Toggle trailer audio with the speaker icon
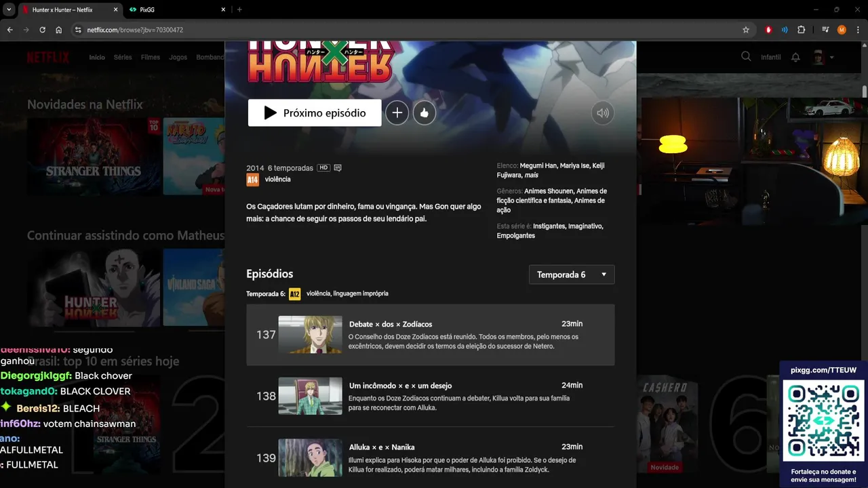The height and width of the screenshot is (488, 868). (602, 113)
